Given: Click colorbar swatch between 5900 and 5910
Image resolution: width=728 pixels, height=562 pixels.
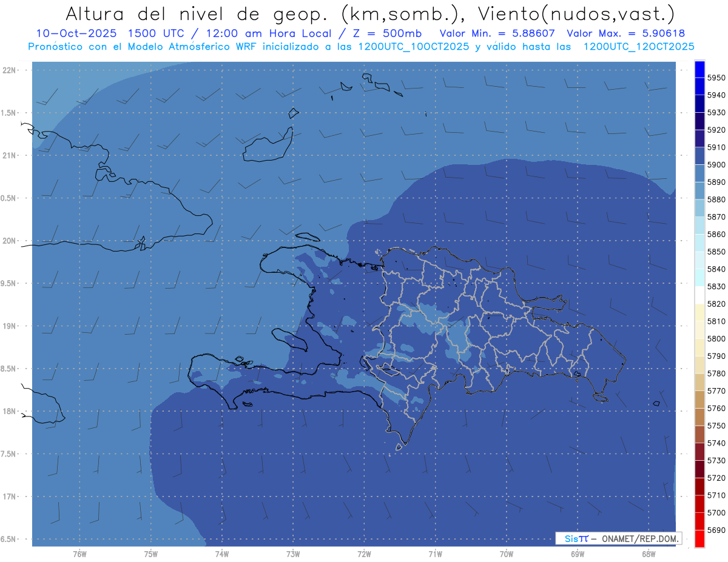Looking at the screenshot, I should coord(699,156).
